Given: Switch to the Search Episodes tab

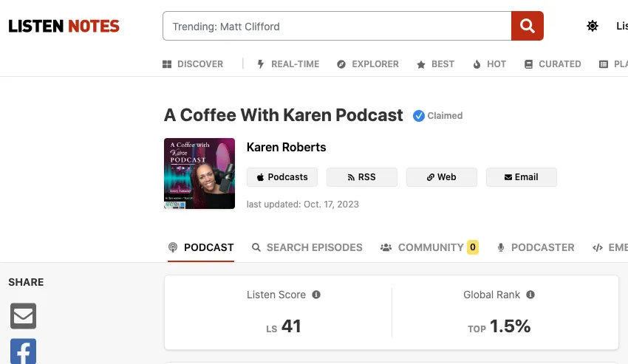Looking at the screenshot, I should coord(307,247).
